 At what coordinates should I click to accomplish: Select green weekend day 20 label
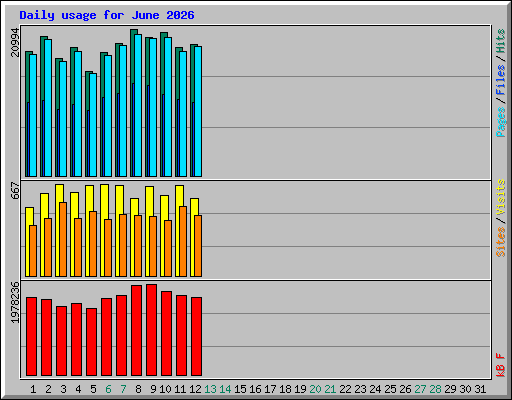coord(315,389)
